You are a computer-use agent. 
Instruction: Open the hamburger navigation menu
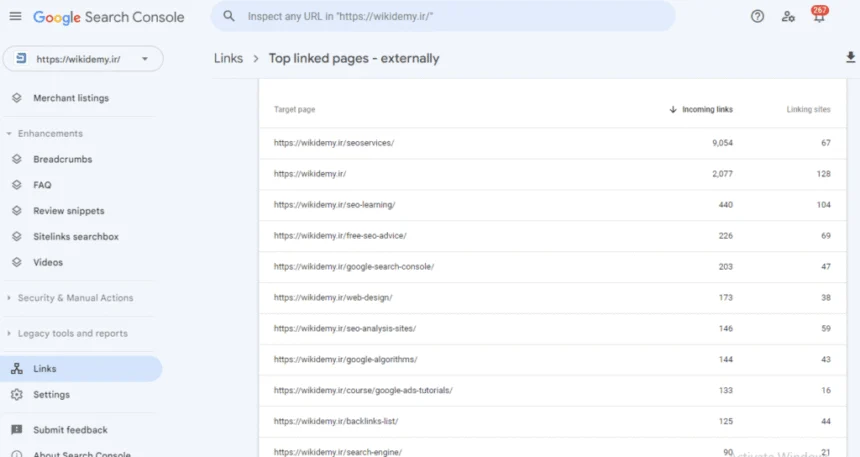pyautogui.click(x=15, y=16)
